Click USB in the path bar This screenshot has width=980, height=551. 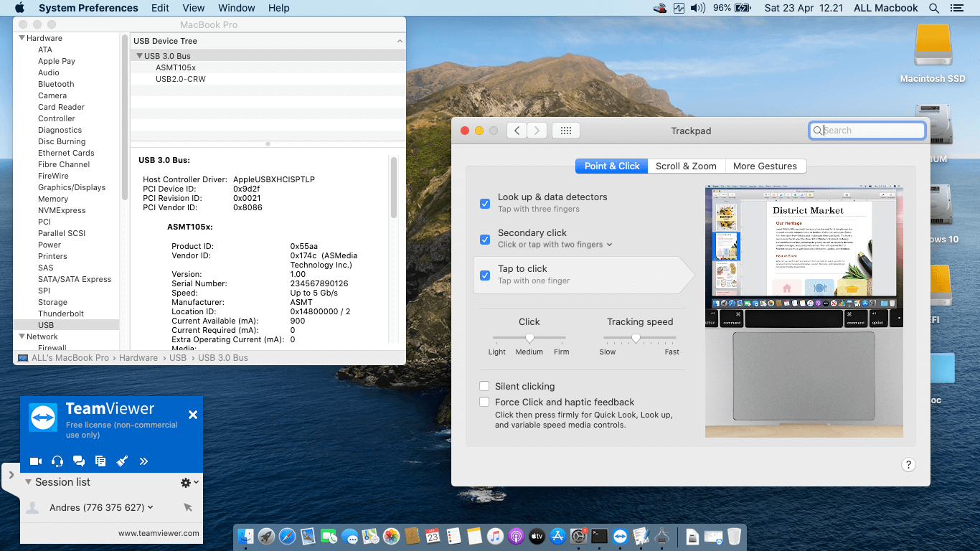(x=178, y=357)
